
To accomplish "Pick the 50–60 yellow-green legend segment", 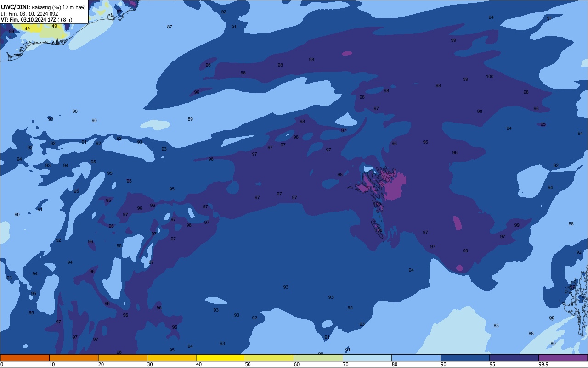I will click(269, 357).
